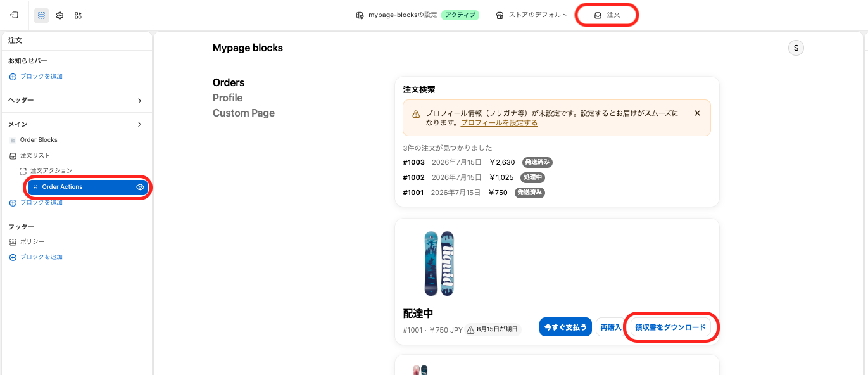Click the Order Actions drag handle
Image resolution: width=868 pixels, height=375 pixels.
(x=35, y=187)
